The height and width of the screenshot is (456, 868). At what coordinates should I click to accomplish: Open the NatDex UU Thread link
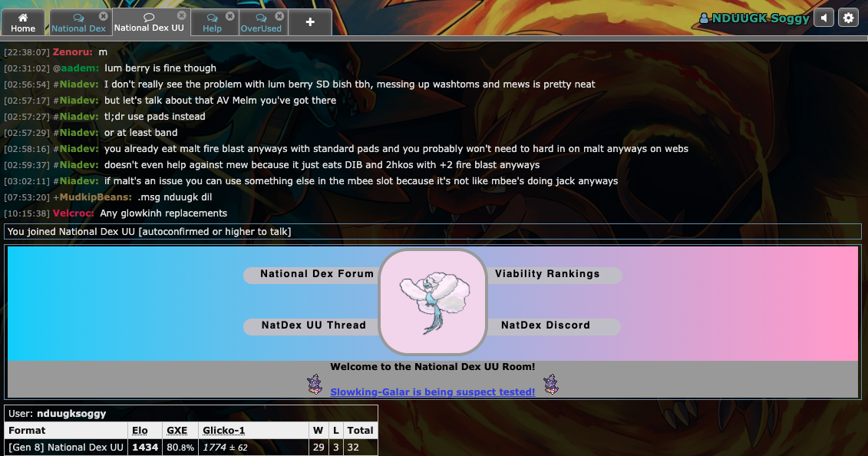[314, 325]
